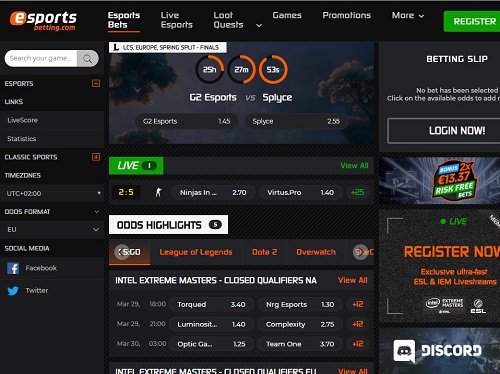The image size is (500, 374).
Task: Click the 25h countdown circle
Action: click(209, 69)
